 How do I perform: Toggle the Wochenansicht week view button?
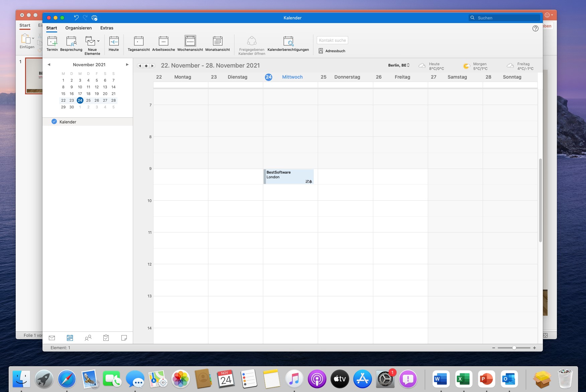click(190, 43)
